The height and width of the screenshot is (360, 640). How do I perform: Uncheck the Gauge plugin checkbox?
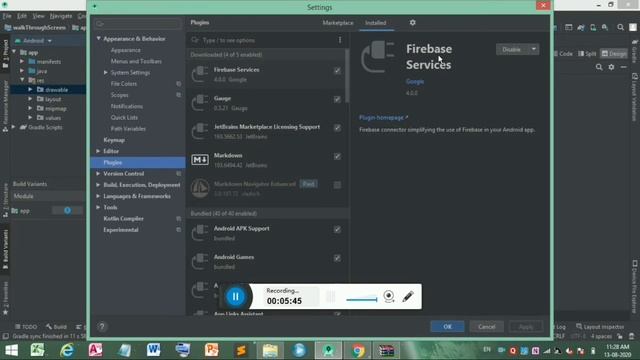(337, 99)
